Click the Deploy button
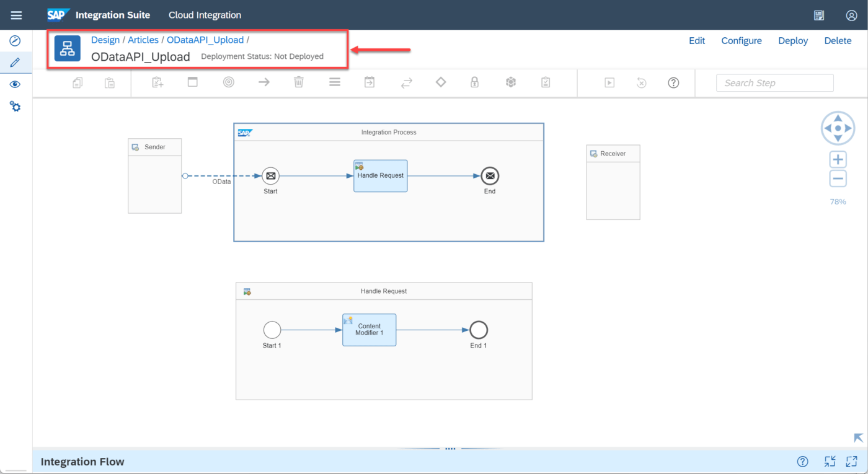This screenshot has width=868, height=474. 793,40
